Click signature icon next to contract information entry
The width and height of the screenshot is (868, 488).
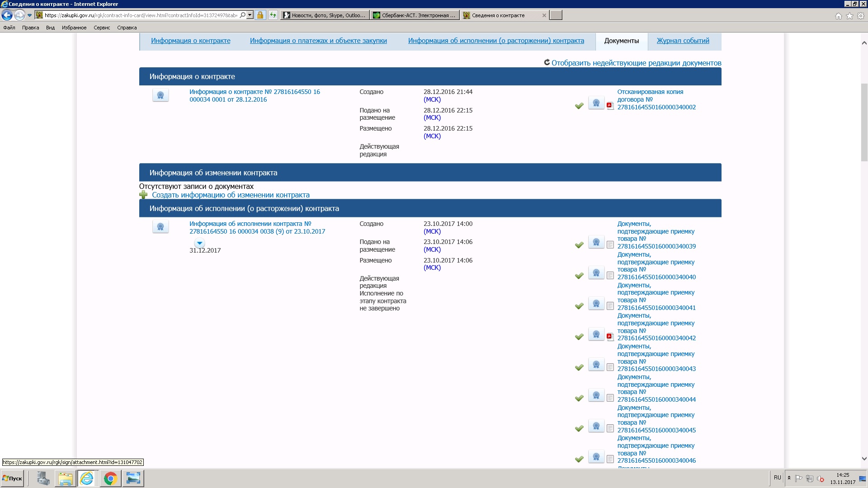pos(160,95)
